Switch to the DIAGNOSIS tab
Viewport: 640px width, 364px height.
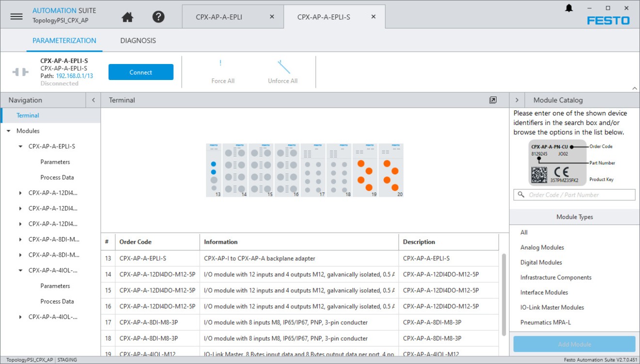(138, 41)
